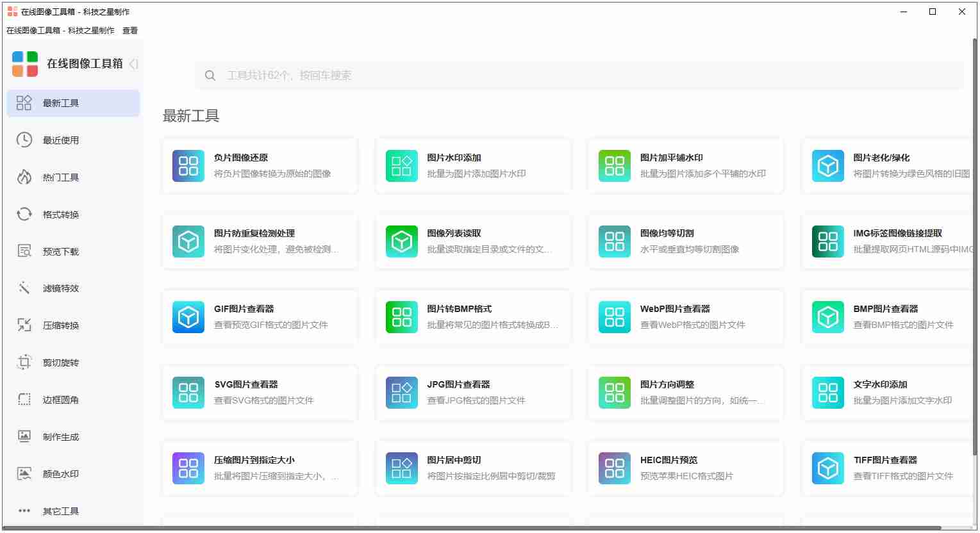
Task: Expand 其它工具 in the sidebar
Action: coord(61,511)
